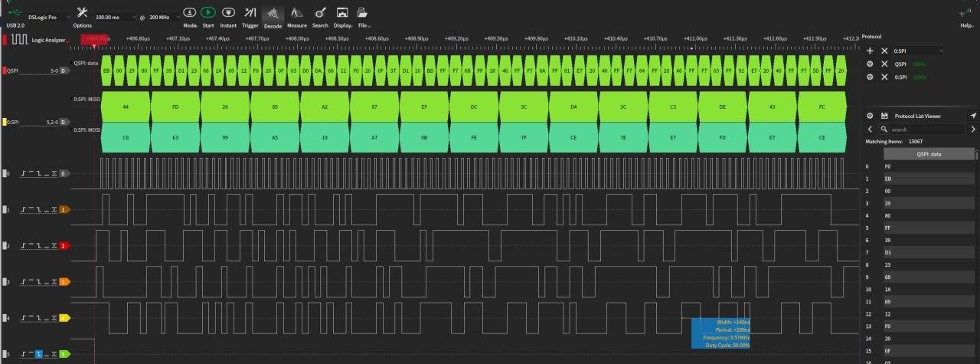Click the USB 2.0 connection icon
This screenshot has width=980, height=364.
(15, 12)
